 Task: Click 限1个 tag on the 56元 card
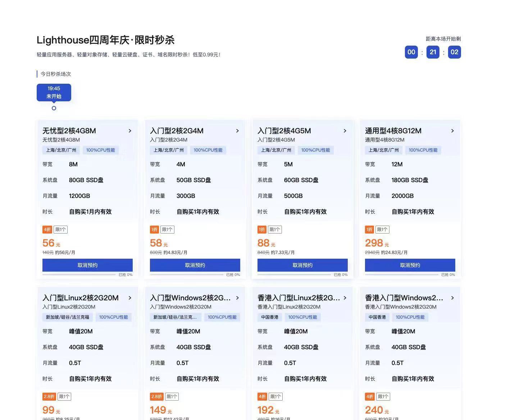pos(60,230)
